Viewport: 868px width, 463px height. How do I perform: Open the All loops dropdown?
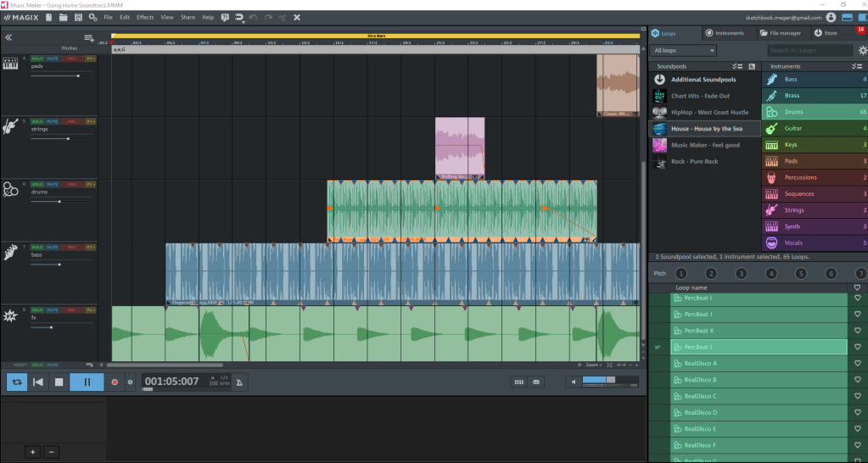pyautogui.click(x=684, y=51)
